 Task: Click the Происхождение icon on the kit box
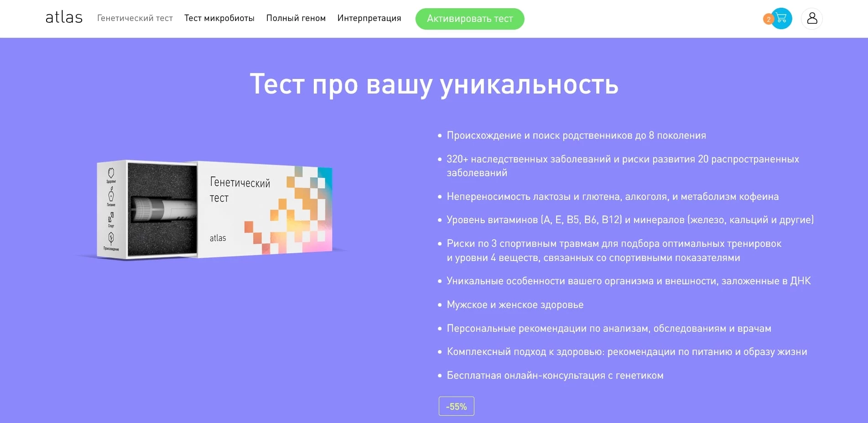[x=111, y=238]
